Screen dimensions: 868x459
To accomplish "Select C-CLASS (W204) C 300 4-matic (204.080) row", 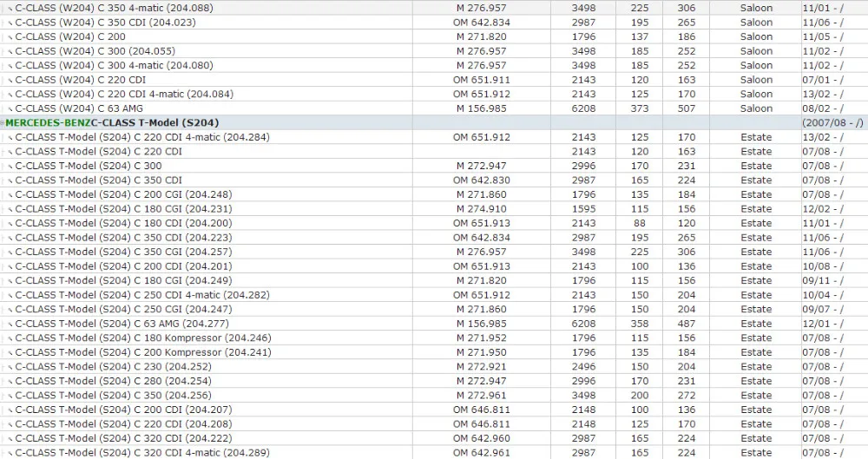I will [x=434, y=65].
